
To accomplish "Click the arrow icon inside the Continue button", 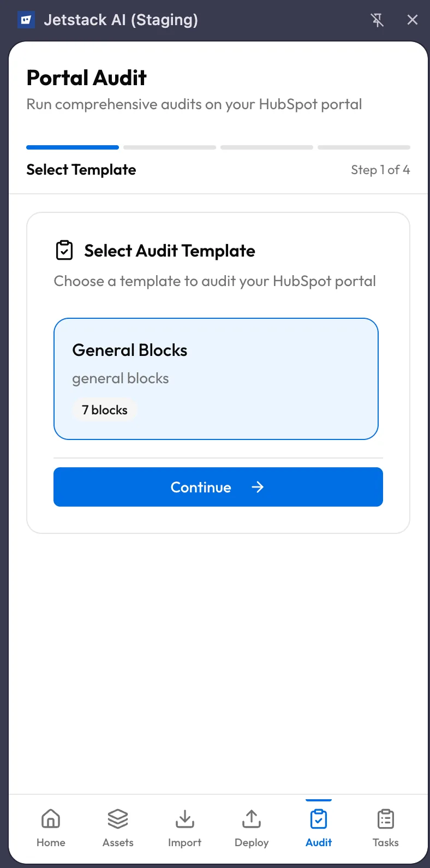I will 257,487.
